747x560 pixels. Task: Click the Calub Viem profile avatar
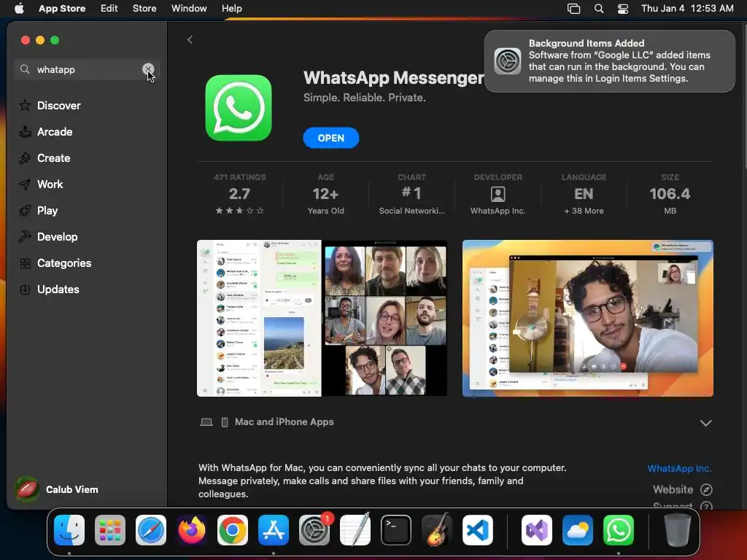pyautogui.click(x=27, y=489)
